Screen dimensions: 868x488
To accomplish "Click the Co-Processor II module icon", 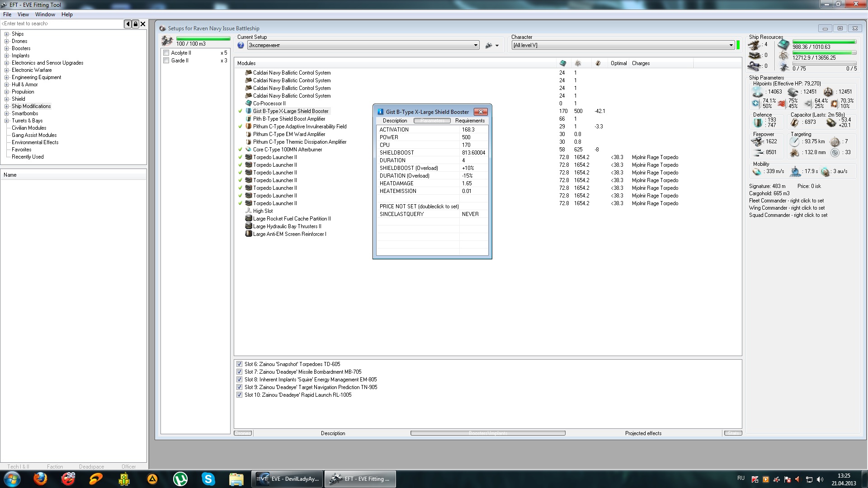I will pos(248,103).
